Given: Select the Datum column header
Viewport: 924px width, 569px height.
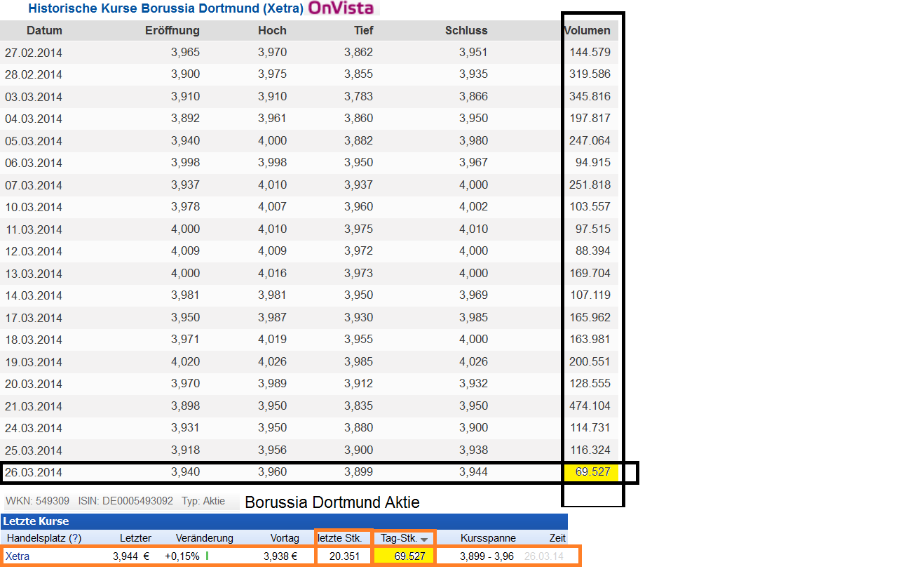Looking at the screenshot, I should pos(44,30).
